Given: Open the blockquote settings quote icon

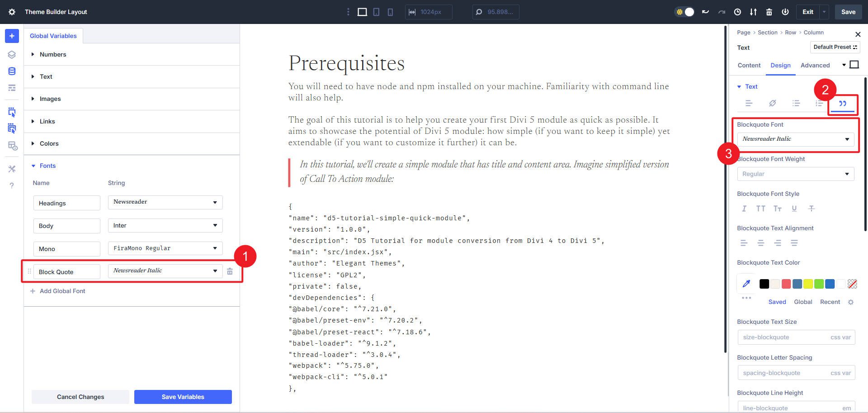Looking at the screenshot, I should (x=842, y=104).
